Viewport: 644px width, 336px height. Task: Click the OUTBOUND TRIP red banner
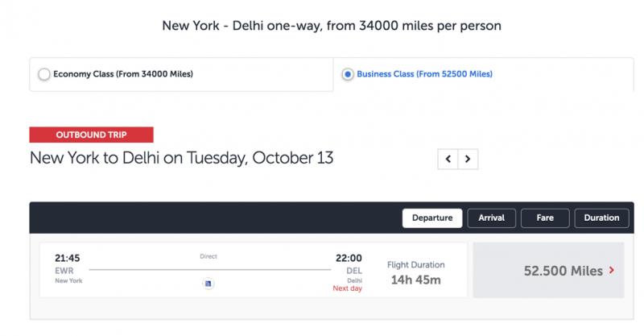pos(91,135)
